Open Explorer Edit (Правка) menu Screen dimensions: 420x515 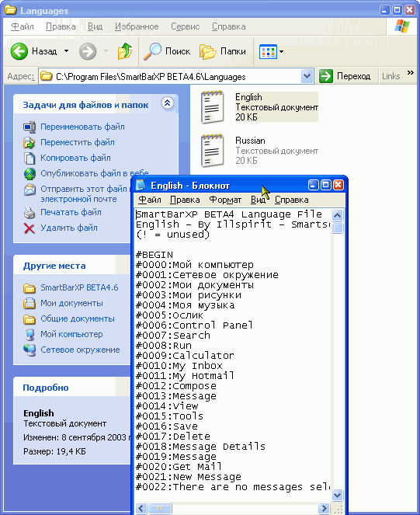(61, 26)
